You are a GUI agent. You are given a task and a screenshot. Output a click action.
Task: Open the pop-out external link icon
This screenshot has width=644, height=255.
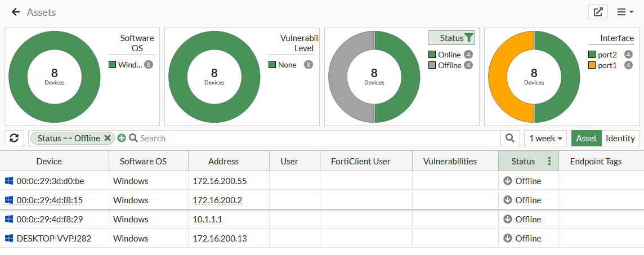598,12
